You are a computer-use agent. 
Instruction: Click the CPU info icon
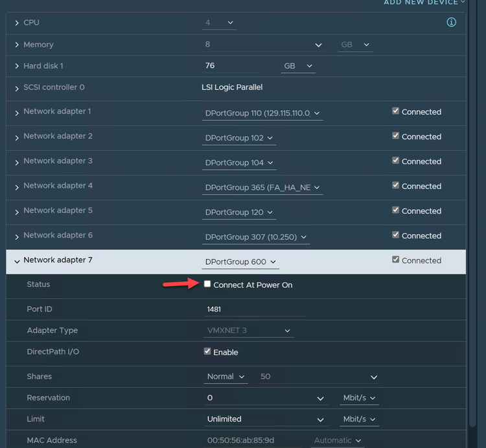click(452, 23)
